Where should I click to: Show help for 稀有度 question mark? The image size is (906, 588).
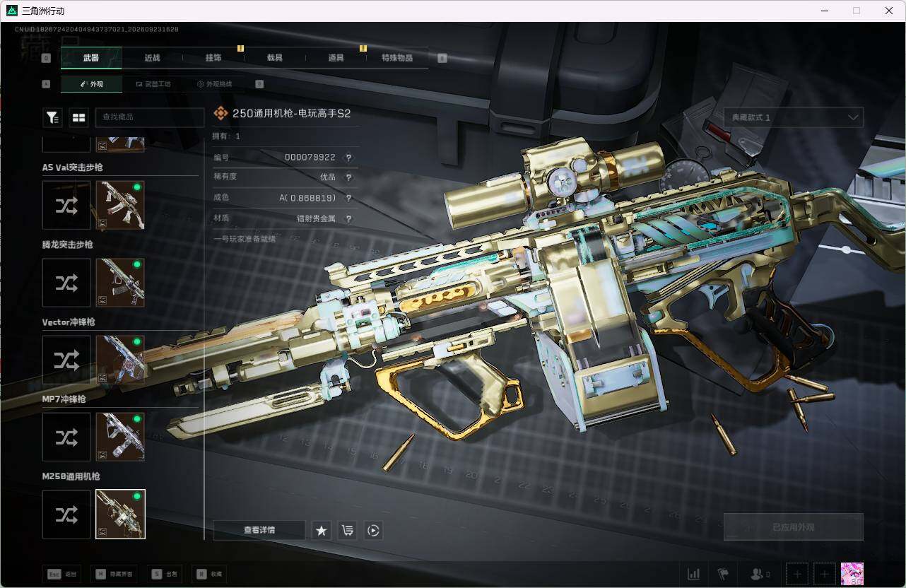(348, 177)
